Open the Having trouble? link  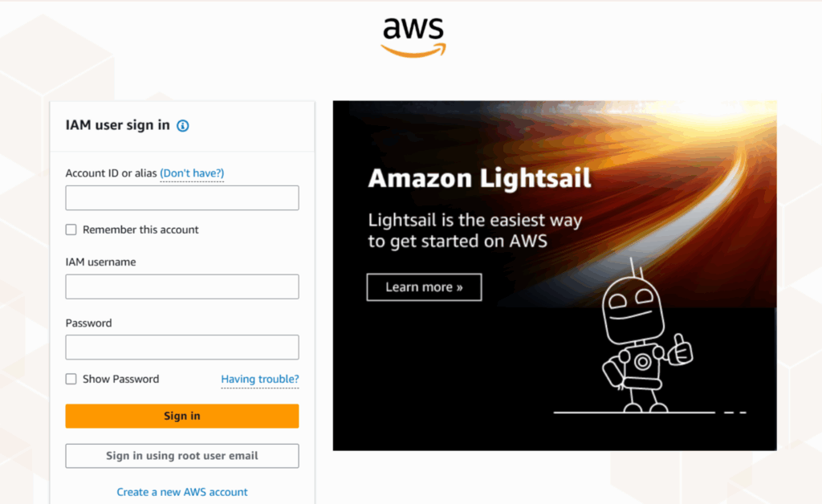tap(259, 380)
